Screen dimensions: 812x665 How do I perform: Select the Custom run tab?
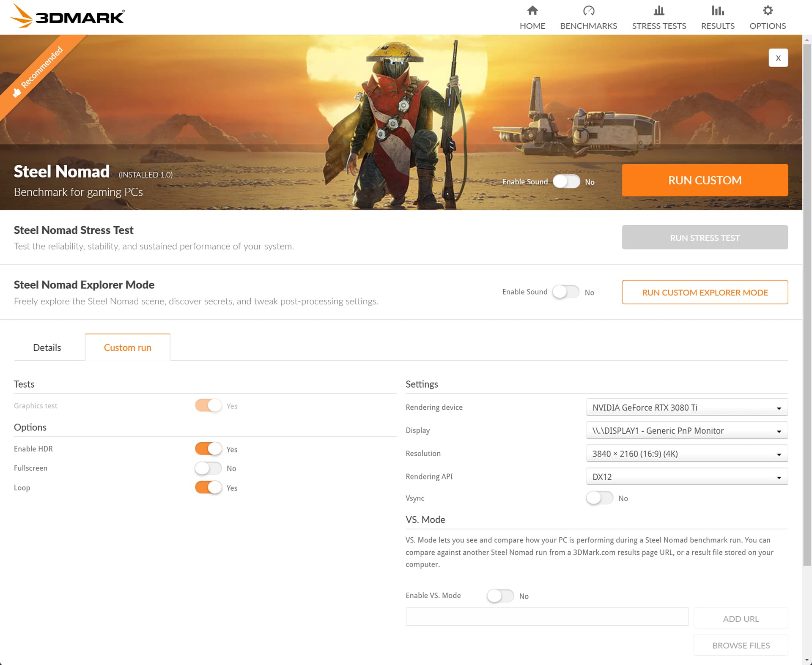coord(127,348)
